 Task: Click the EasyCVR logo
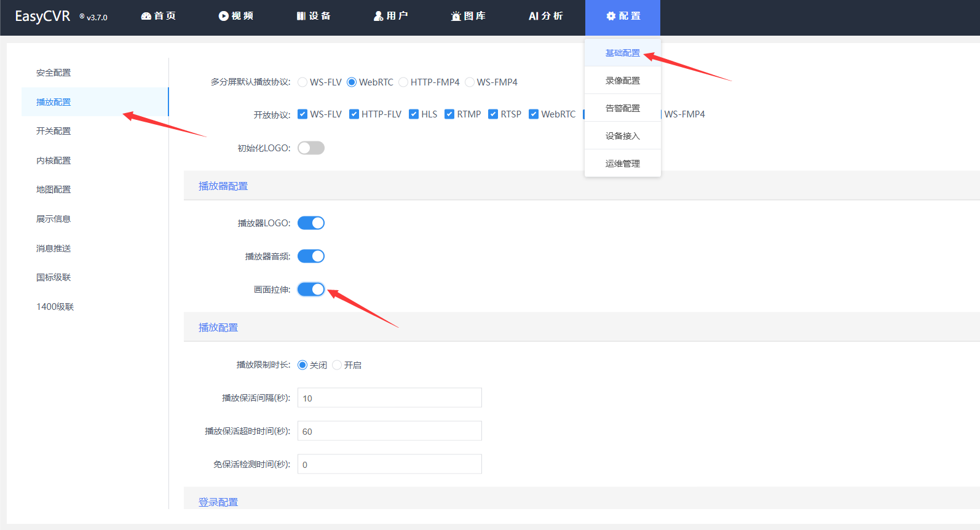tap(42, 17)
